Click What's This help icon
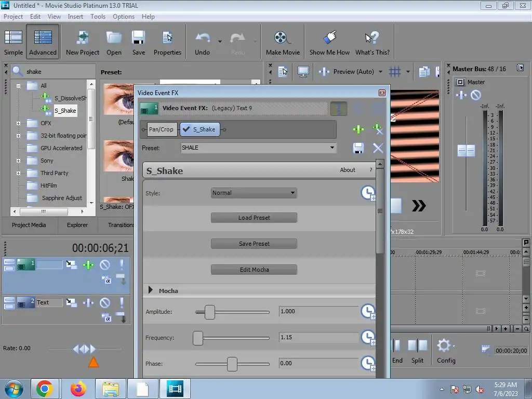Screen dimensions: 532x399 click(372, 42)
